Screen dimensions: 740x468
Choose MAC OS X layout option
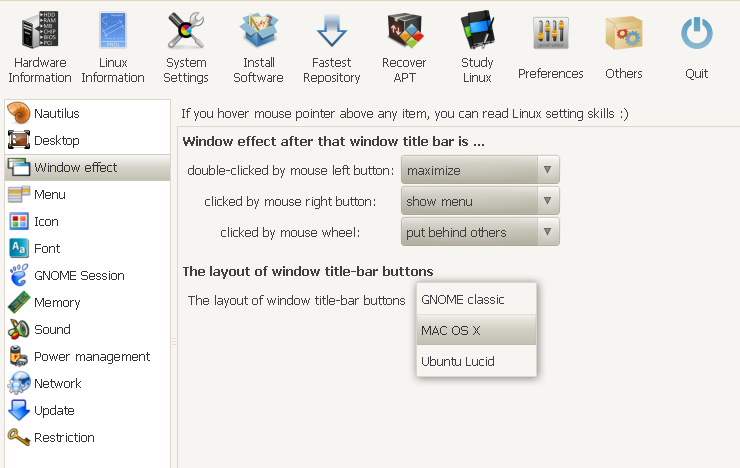pos(477,330)
